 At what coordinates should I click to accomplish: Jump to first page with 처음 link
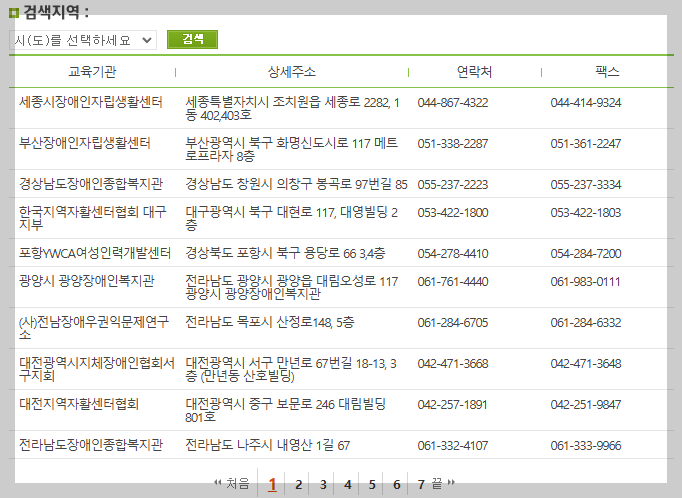pyautogui.click(x=231, y=483)
